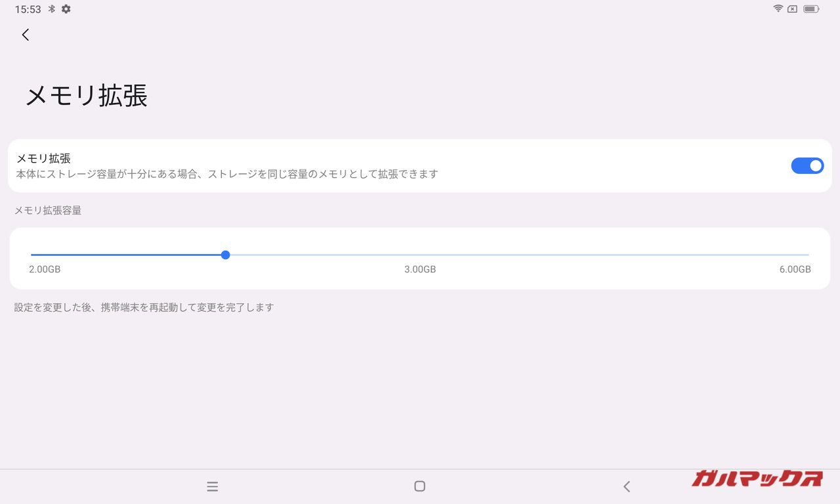Viewport: 840px width, 504px height.
Task: Tap the Bluetooth icon in status bar
Action: 52,9
